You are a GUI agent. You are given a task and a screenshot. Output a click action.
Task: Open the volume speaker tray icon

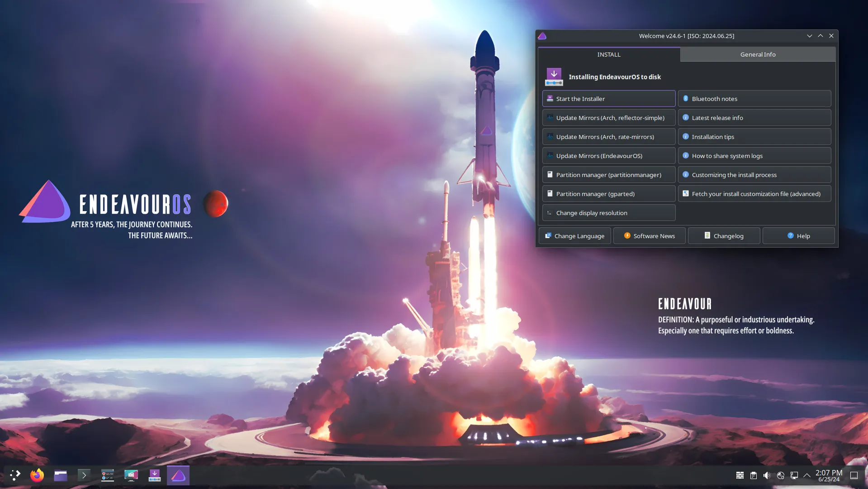coord(767,475)
